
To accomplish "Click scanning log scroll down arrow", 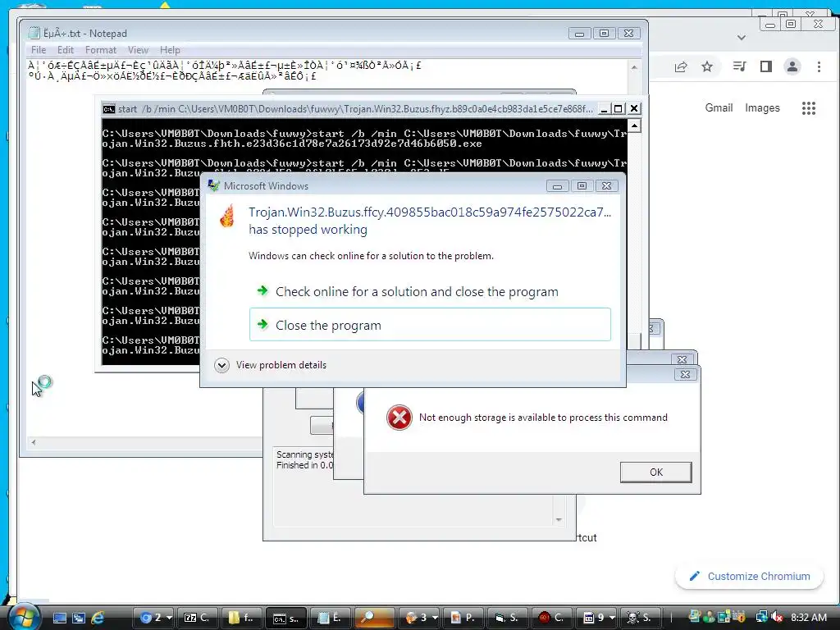I will tap(559, 519).
